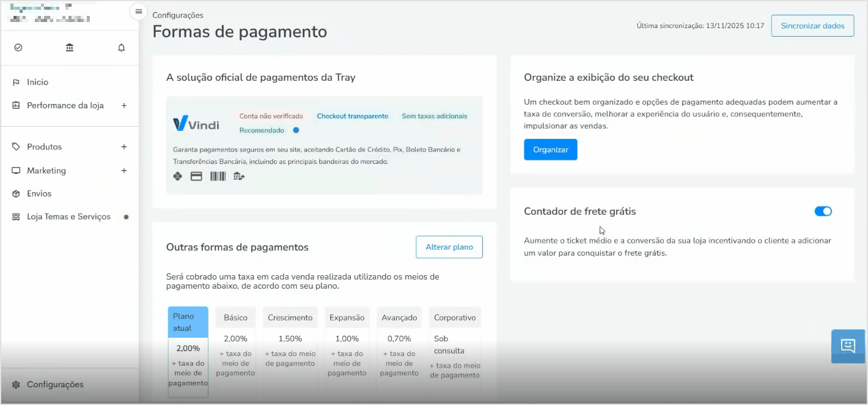Image resolution: width=868 pixels, height=405 pixels.
Task: Click the Recomendado tag
Action: [262, 130]
